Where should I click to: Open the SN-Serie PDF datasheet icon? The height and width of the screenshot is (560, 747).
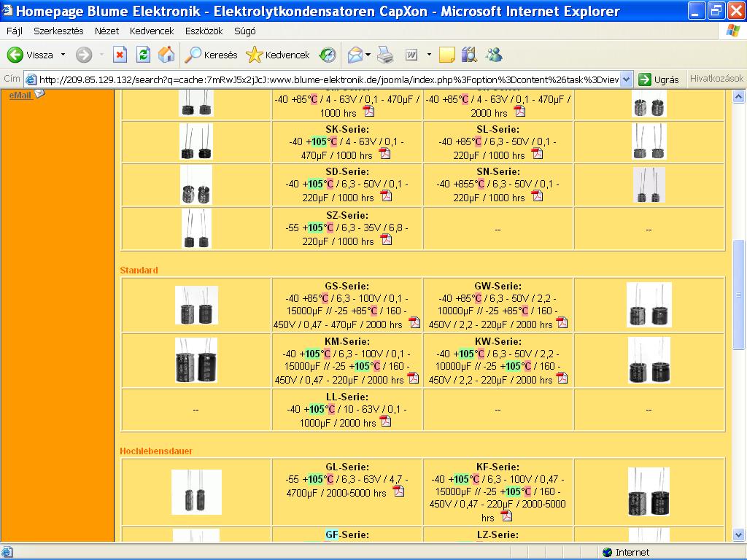click(x=537, y=196)
